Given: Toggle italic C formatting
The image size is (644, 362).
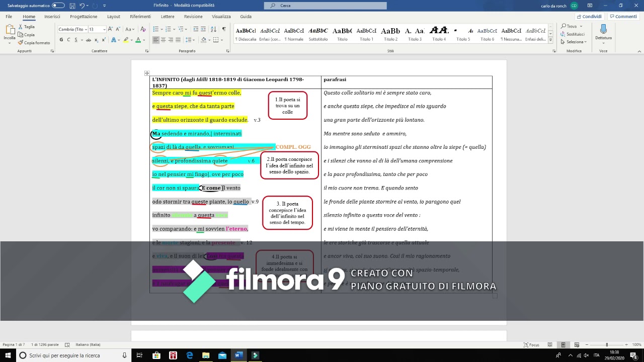Looking at the screenshot, I should [x=68, y=40].
